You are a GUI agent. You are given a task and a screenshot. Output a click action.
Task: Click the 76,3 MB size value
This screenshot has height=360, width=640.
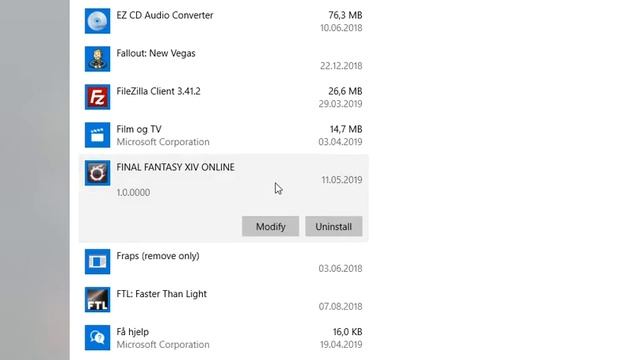[x=345, y=15]
